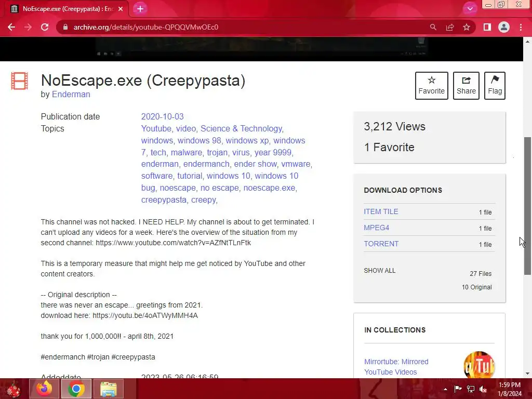532x399 pixels.
Task: Open Chrome from the taskbar
Action: click(x=76, y=389)
